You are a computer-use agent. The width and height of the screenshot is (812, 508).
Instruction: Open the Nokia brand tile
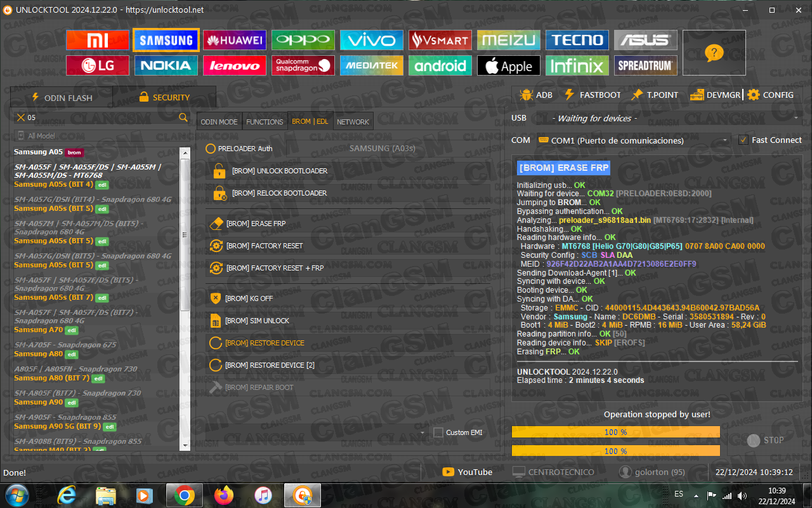(x=166, y=65)
